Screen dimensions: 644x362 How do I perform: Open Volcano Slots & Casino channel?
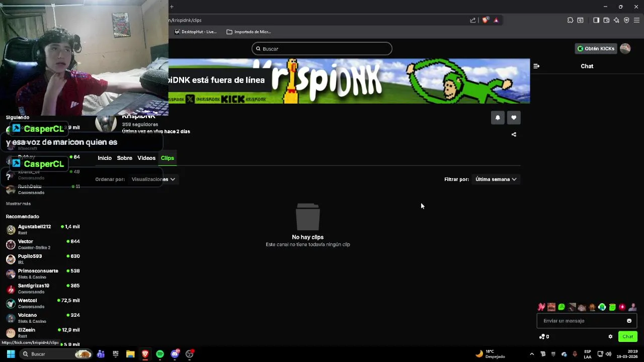[x=43, y=318]
